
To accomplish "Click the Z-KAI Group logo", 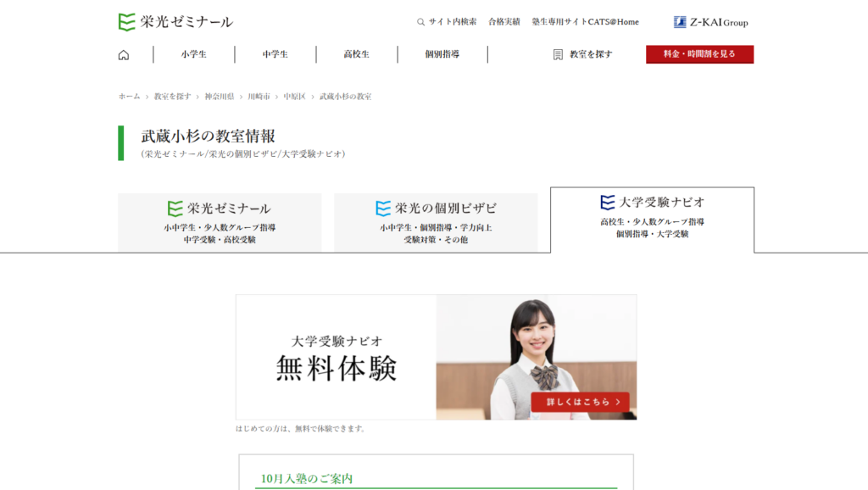I will [x=710, y=22].
